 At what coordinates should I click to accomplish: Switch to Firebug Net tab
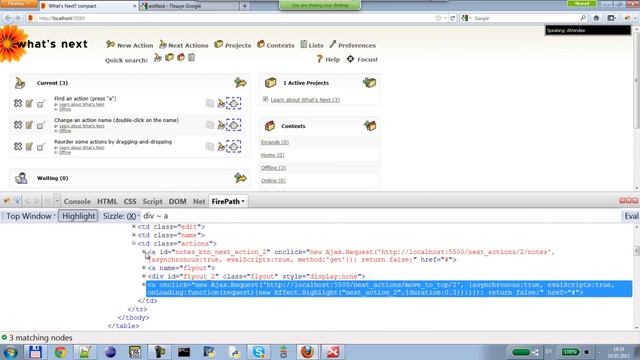pos(199,201)
